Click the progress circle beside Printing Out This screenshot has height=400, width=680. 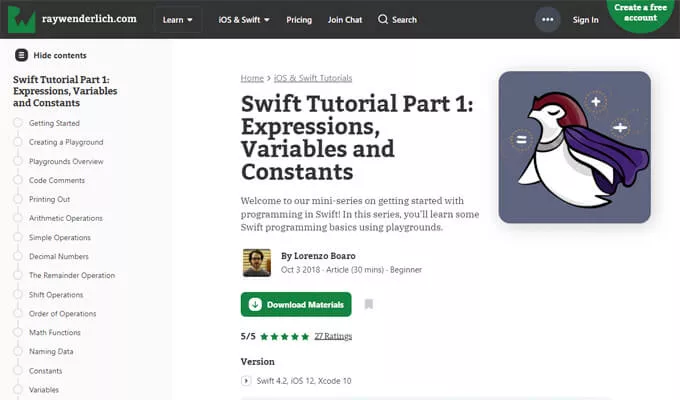coord(18,199)
